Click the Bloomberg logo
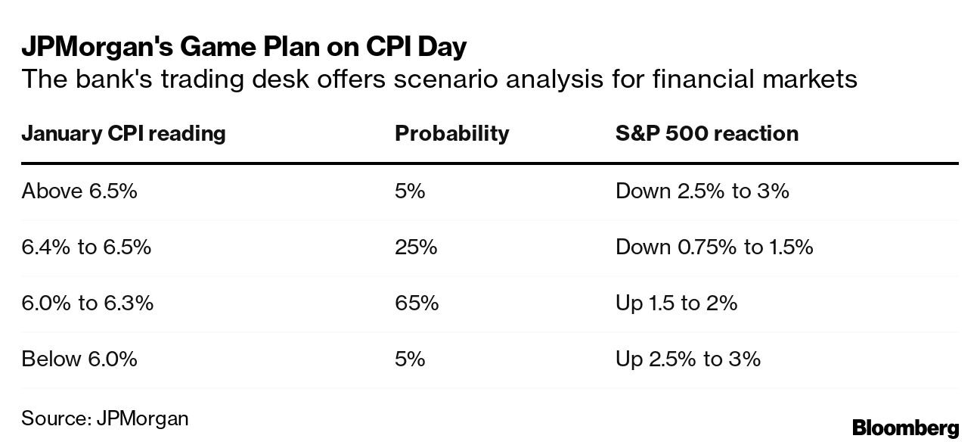 pyautogui.click(x=905, y=428)
